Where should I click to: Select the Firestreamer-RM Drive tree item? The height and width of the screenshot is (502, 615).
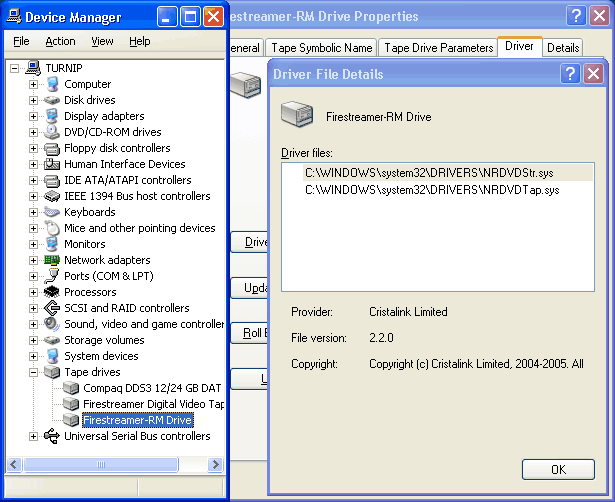[138, 420]
